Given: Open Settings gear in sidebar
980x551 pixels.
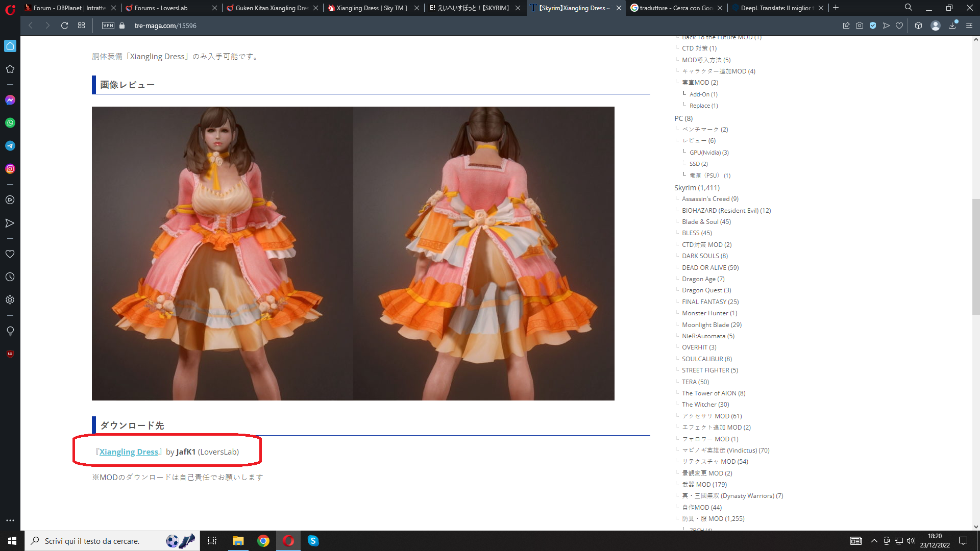Looking at the screenshot, I should coord(10,300).
